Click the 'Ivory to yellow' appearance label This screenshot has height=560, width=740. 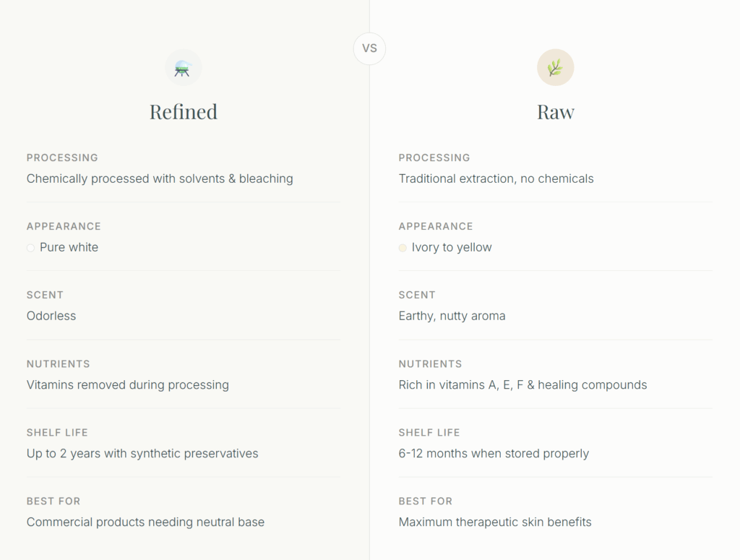click(x=452, y=247)
